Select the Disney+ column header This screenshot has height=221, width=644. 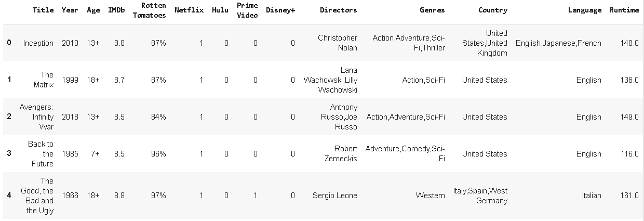pos(280,10)
